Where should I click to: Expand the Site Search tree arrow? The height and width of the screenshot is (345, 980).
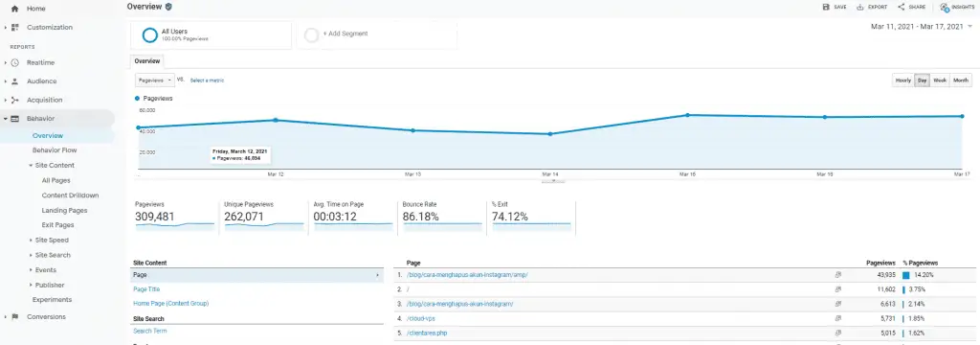coord(31,255)
